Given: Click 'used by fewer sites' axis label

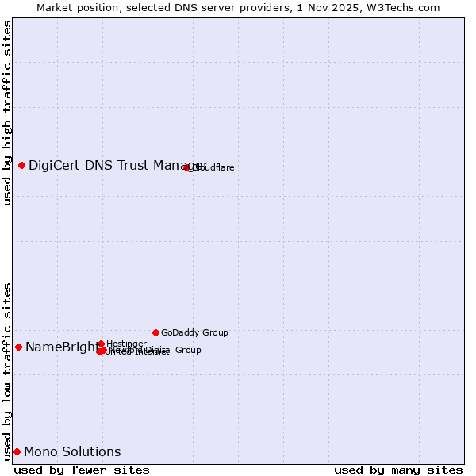Looking at the screenshot, I should 82,470.
